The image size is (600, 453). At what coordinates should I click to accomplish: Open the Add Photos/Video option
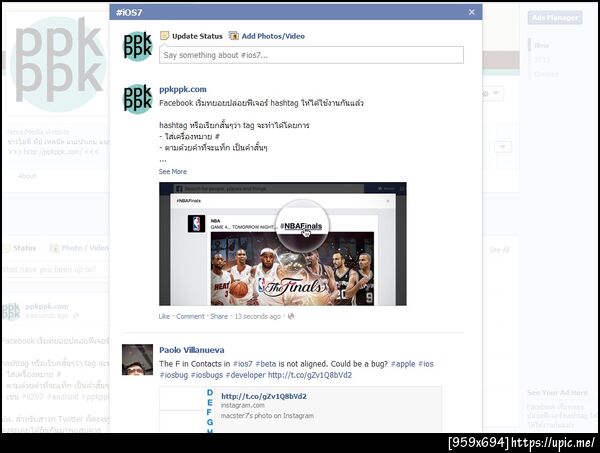pos(273,36)
